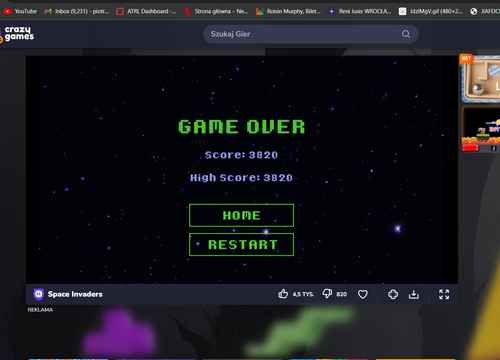This screenshot has height=360, width=500.
Task: Click the Space Invaders developer avatar icon
Action: 39,294
